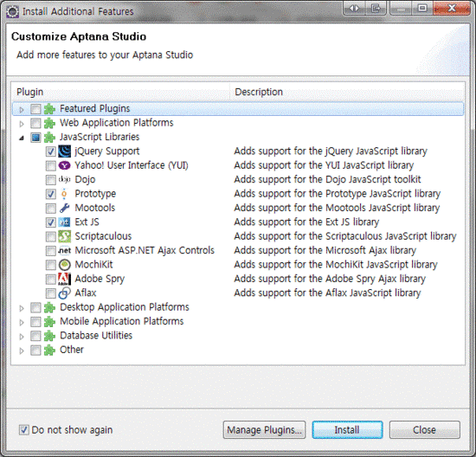The image size is (476, 457).
Task: Toggle the Do not show again checkbox
Action: (x=24, y=429)
